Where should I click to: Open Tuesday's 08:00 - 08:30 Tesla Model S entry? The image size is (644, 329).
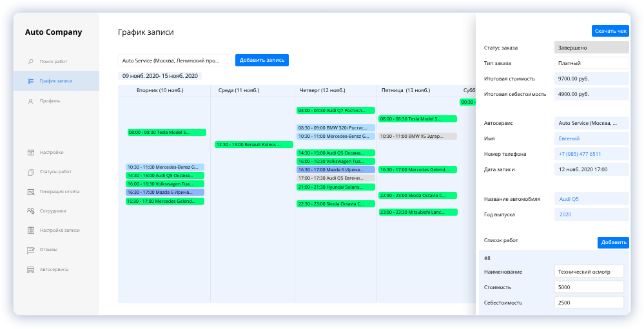point(167,133)
